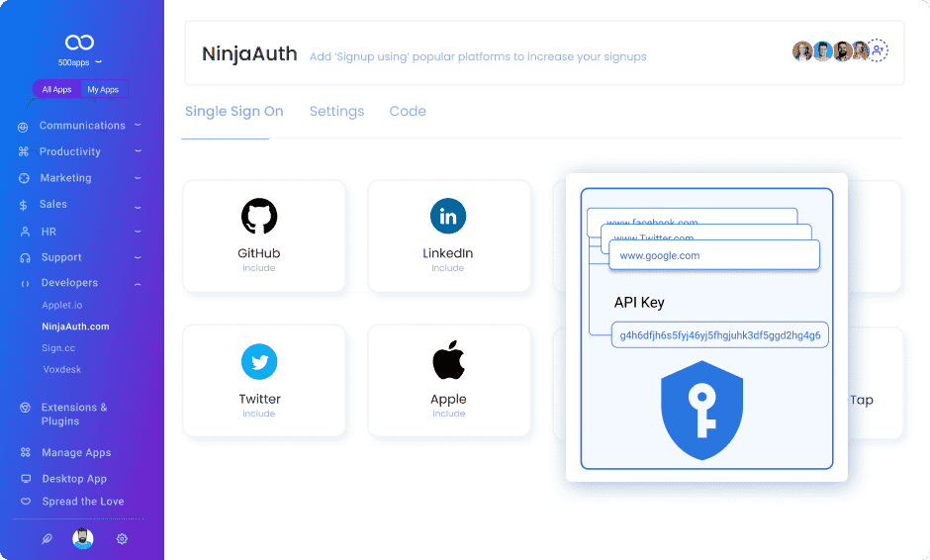Click the Twitter bird logo
Viewport: 930px width, 560px height.
pos(259,361)
